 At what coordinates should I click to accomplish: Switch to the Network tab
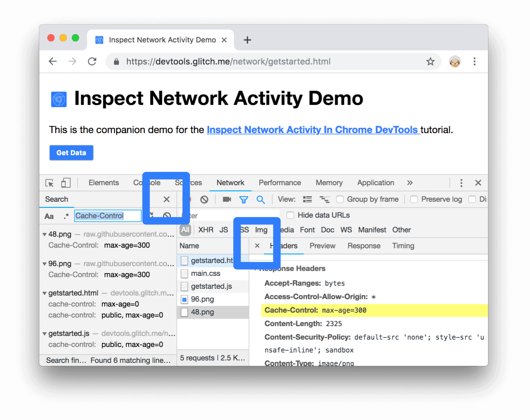tap(230, 183)
